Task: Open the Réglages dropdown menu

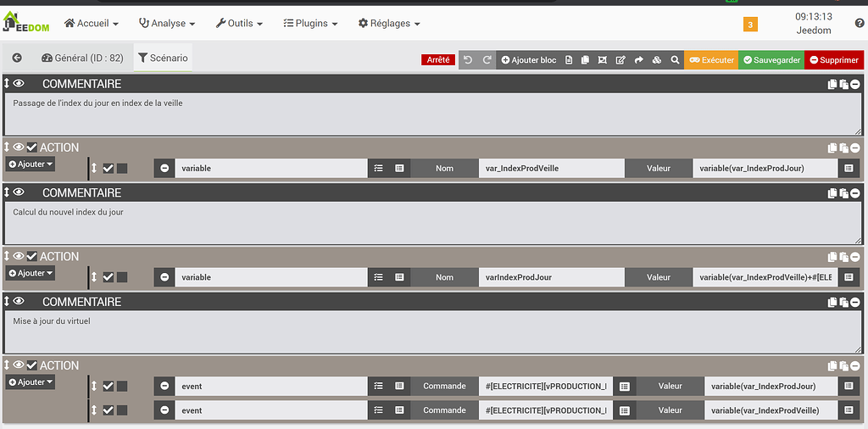Action: (389, 24)
